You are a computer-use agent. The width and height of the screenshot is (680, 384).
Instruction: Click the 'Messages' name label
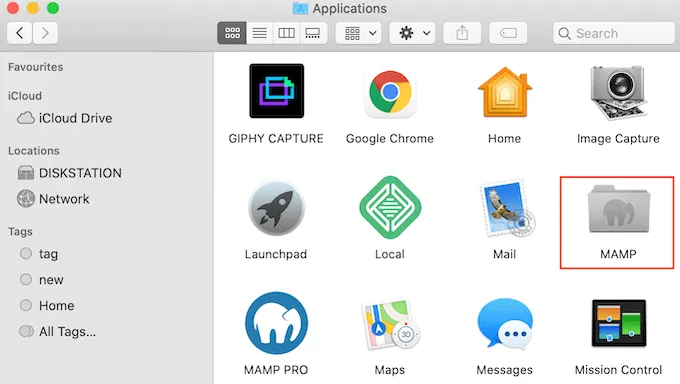coord(504,370)
